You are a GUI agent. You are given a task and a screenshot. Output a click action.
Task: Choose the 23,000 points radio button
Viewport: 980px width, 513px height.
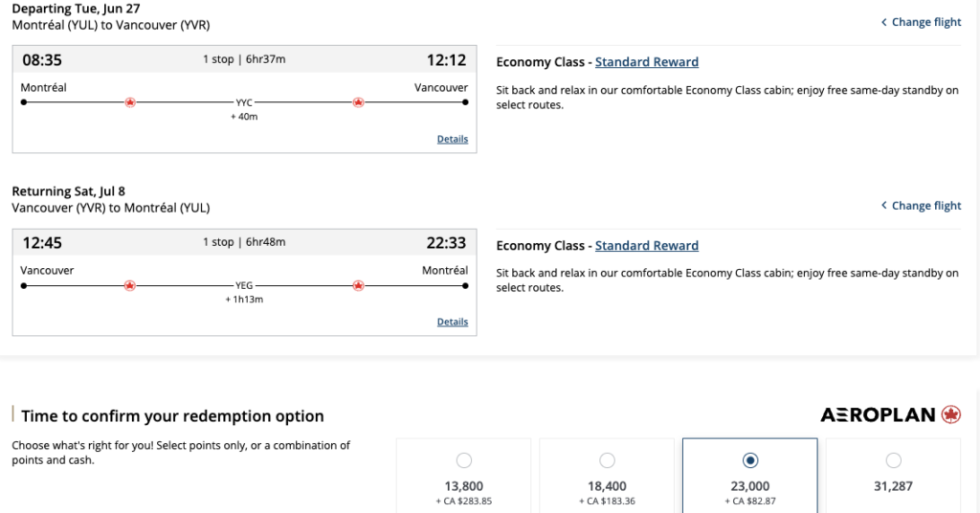pyautogui.click(x=750, y=460)
